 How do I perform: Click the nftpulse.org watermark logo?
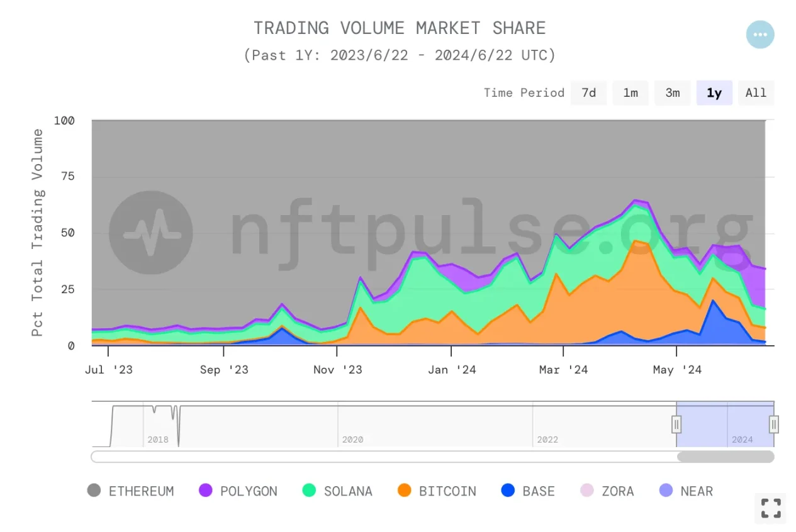(x=151, y=233)
